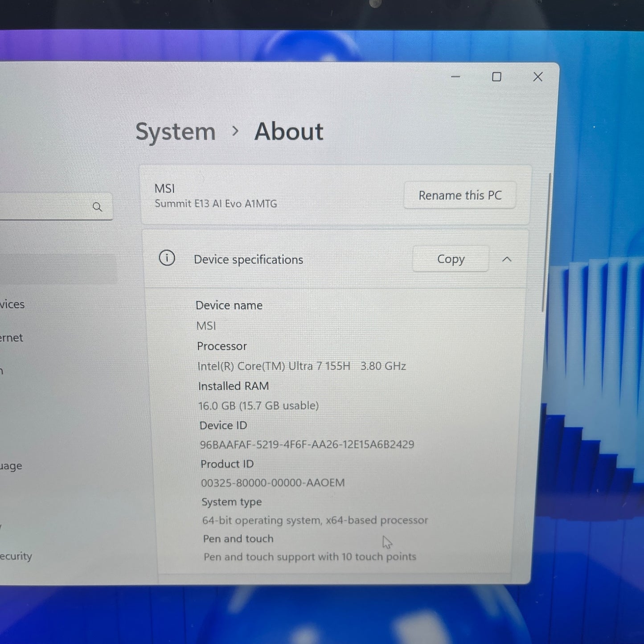Click the Summit E13 AI Evo model name
This screenshot has height=644, width=644.
216,204
